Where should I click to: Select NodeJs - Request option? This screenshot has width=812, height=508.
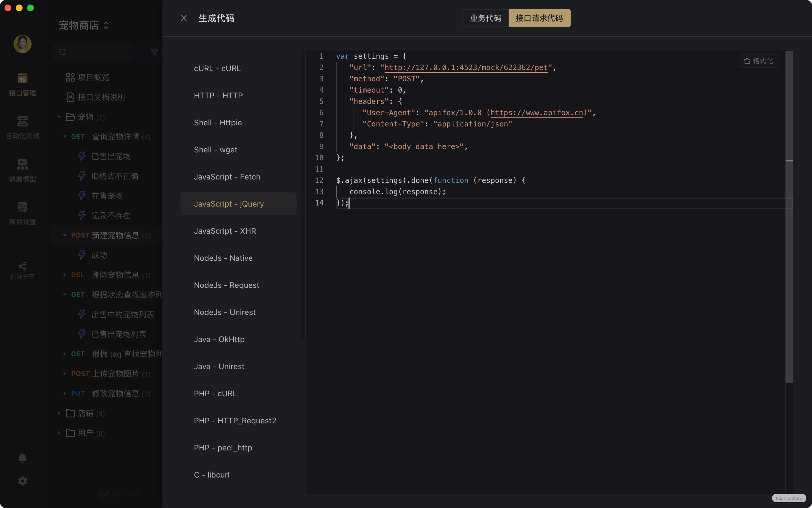tap(238, 285)
